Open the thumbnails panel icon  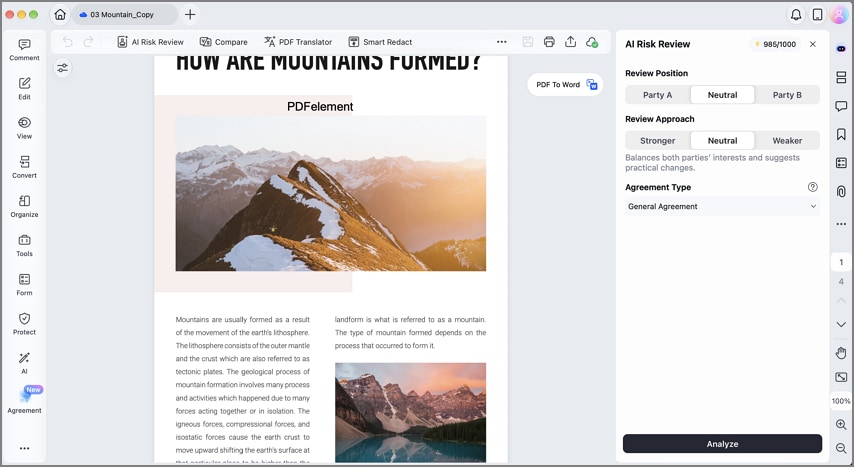[841, 77]
